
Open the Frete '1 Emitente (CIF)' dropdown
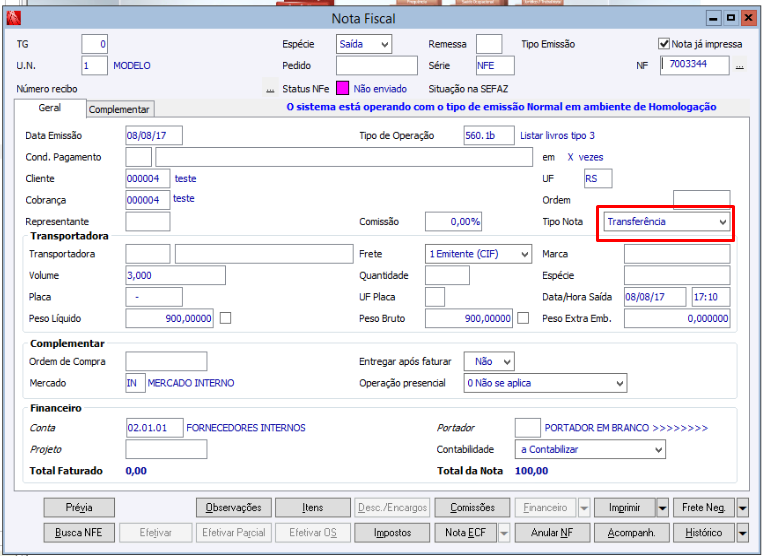pos(478,254)
